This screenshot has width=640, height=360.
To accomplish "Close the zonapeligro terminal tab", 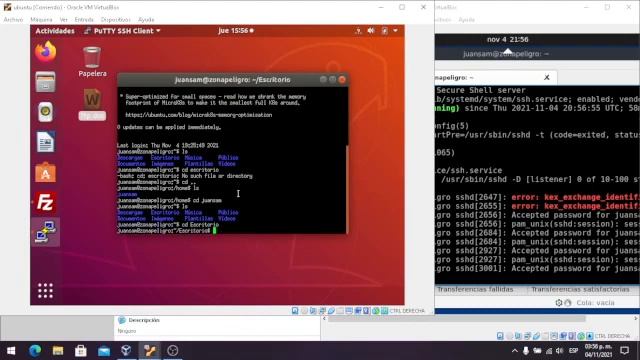I will [x=547, y=78].
